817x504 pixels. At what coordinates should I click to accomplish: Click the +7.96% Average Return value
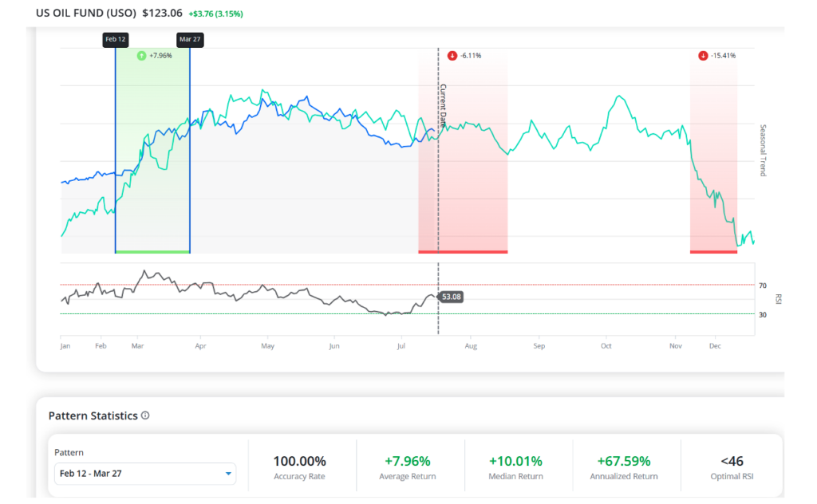tap(408, 461)
